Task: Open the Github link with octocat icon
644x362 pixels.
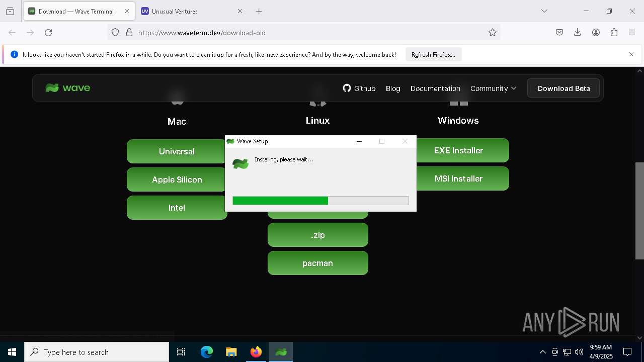Action: [359, 88]
